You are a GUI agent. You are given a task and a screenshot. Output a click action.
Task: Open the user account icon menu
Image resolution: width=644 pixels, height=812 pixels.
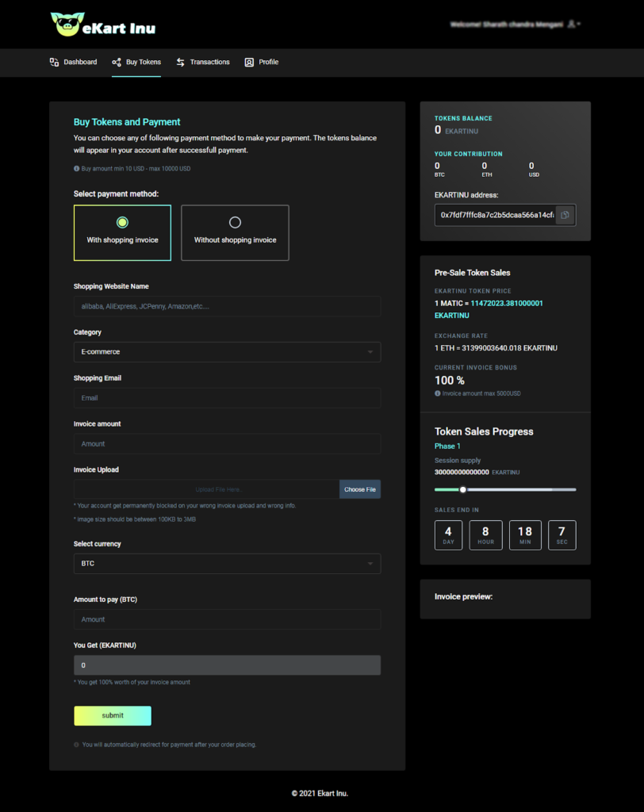coord(573,24)
